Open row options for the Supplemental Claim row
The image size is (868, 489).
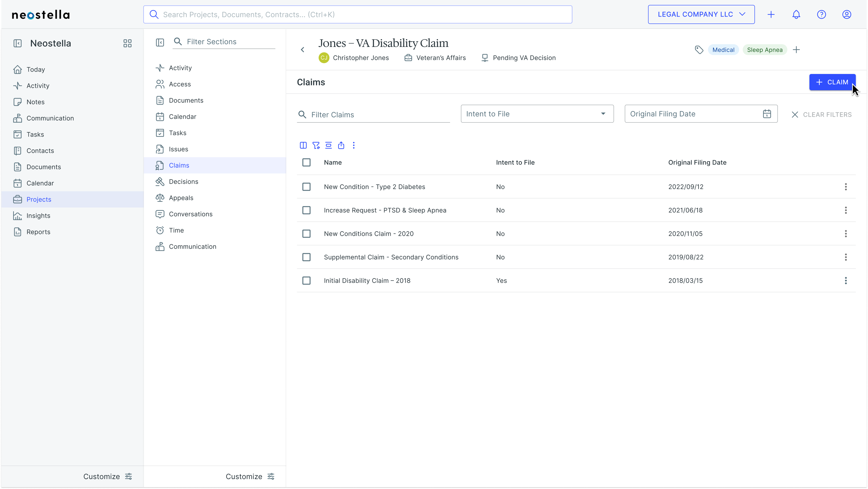click(845, 257)
